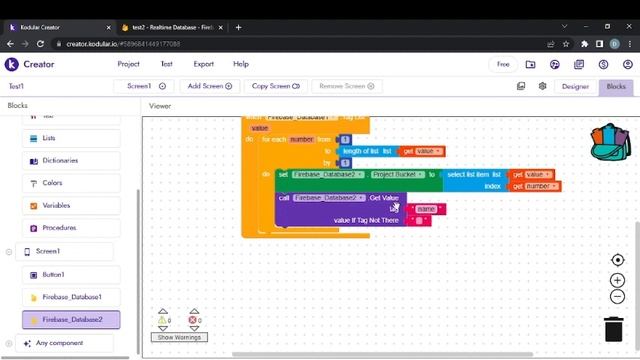Viewport: 640px width, 360px height.
Task: Open Chrome three-dot menu
Action: point(630,44)
